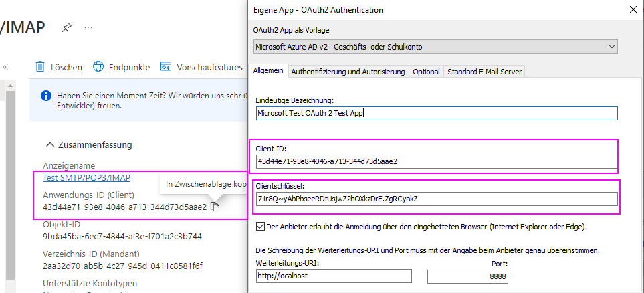Click the Endpunkte button label
Screen dimensions: 644x293
tap(129, 67)
